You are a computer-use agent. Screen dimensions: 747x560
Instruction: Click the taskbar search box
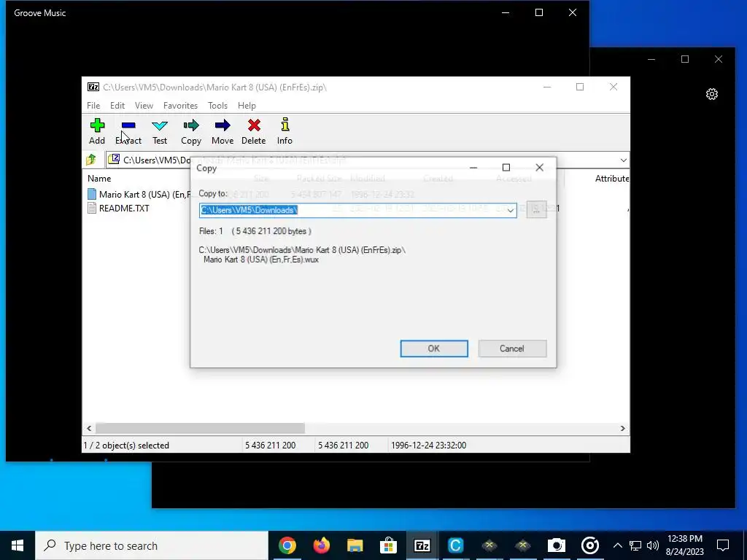pyautogui.click(x=152, y=545)
